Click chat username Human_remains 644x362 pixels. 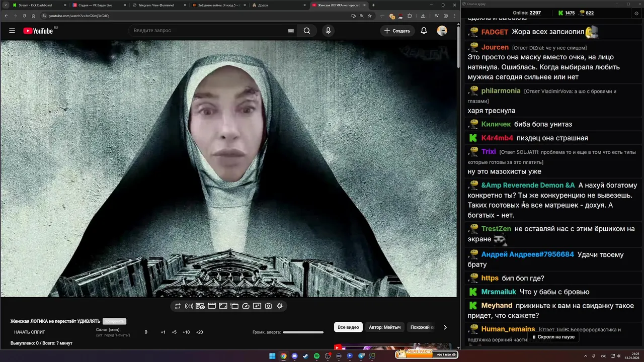pos(508,329)
